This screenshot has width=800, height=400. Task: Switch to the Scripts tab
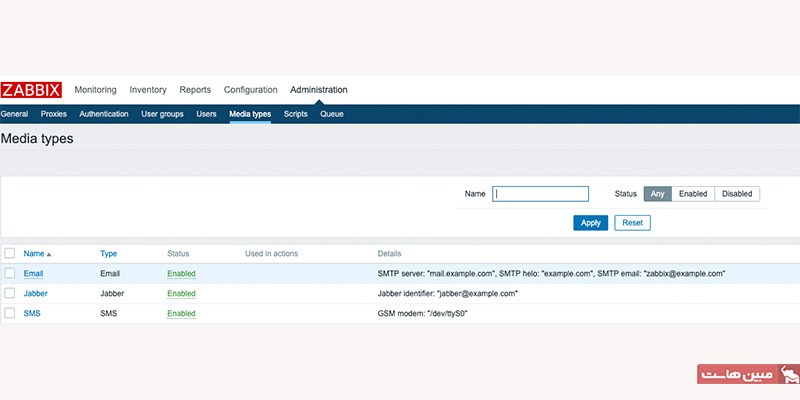[295, 114]
